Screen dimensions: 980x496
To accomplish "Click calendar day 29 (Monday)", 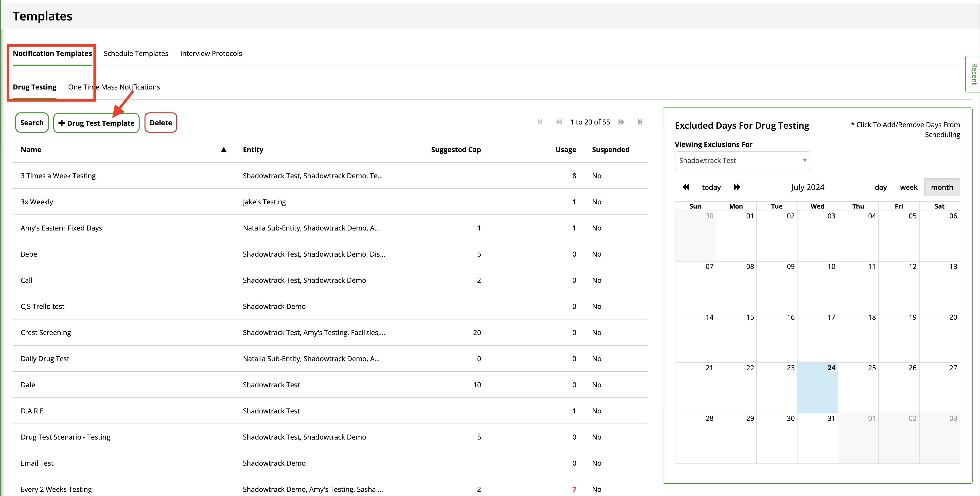I will (736, 438).
